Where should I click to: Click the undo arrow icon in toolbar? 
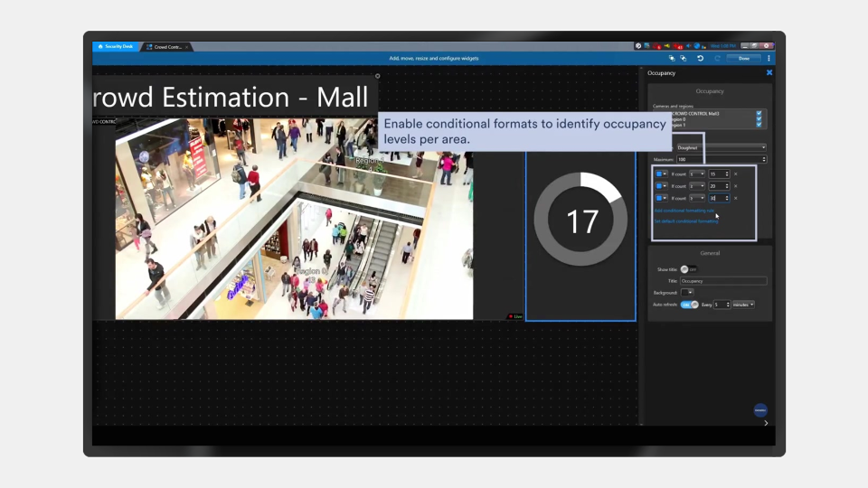coord(700,58)
